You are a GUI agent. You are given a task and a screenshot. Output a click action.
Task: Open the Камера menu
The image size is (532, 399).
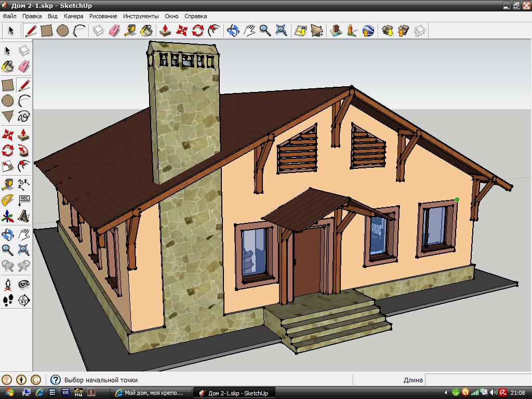(x=73, y=16)
